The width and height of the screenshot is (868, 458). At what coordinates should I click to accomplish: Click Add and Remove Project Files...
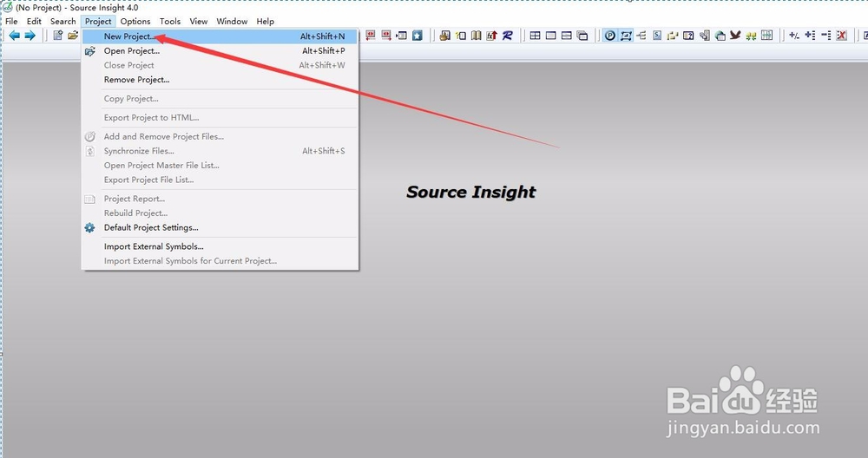pyautogui.click(x=220, y=136)
